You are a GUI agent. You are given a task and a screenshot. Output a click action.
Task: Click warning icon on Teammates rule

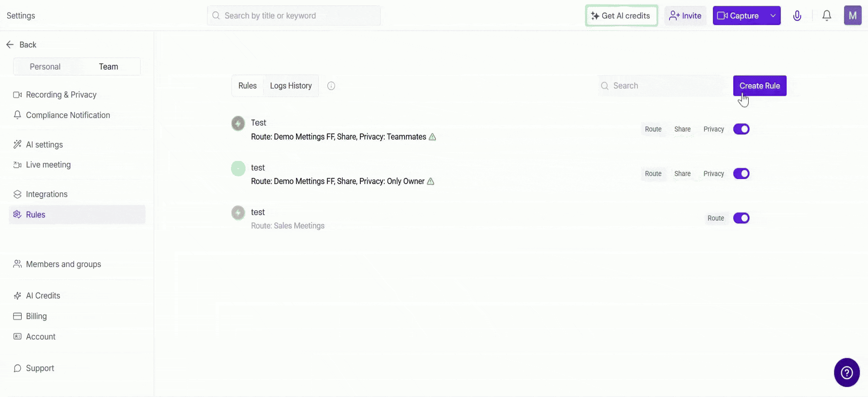[432, 137]
